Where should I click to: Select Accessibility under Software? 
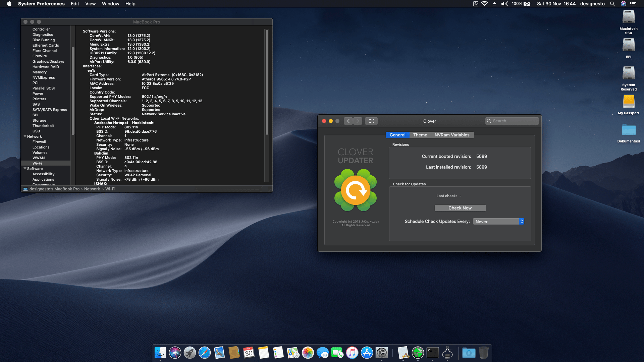pyautogui.click(x=43, y=174)
